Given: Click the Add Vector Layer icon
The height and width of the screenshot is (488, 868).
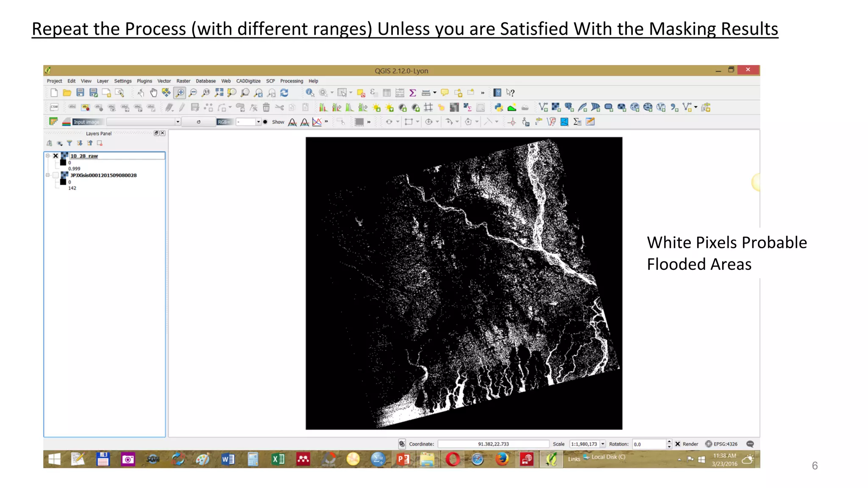Looking at the screenshot, I should [x=543, y=108].
